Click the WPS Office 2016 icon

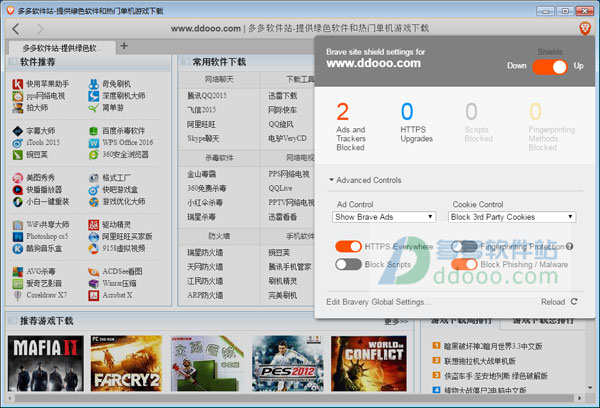93,143
